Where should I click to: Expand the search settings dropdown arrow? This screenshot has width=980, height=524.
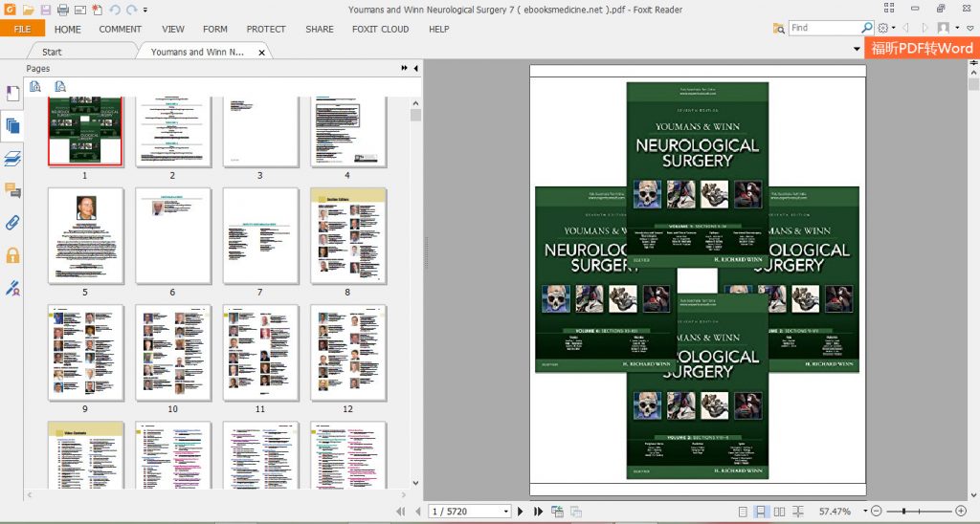coord(893,28)
